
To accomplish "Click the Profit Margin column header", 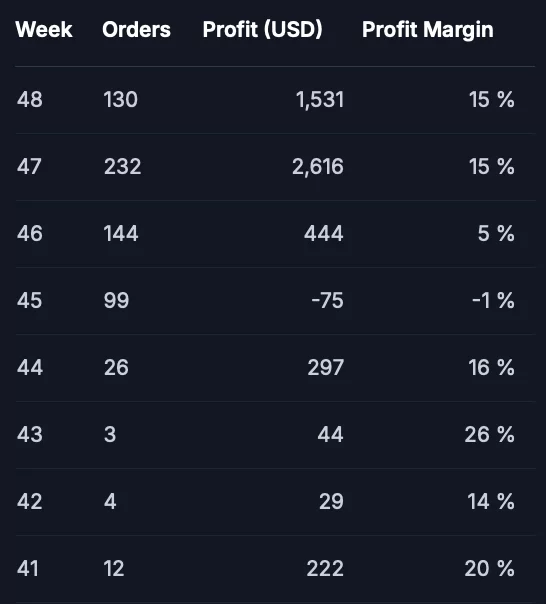I will coord(428,30).
